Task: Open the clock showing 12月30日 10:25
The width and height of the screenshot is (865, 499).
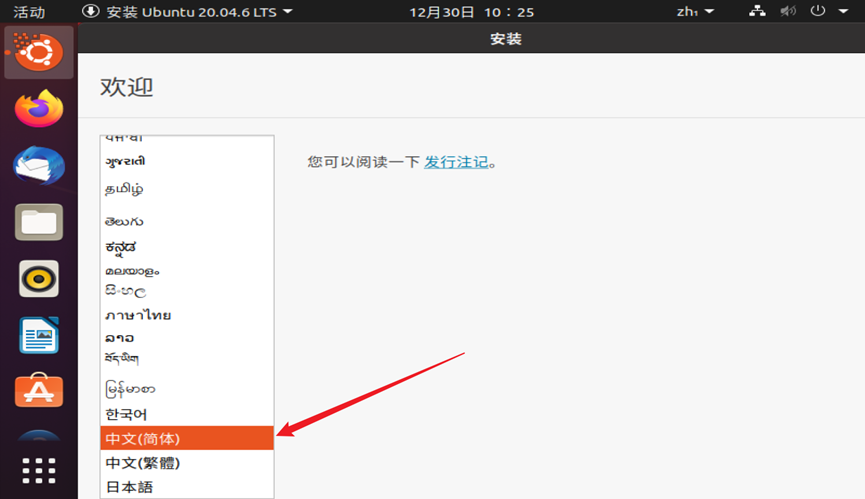Action: point(472,12)
